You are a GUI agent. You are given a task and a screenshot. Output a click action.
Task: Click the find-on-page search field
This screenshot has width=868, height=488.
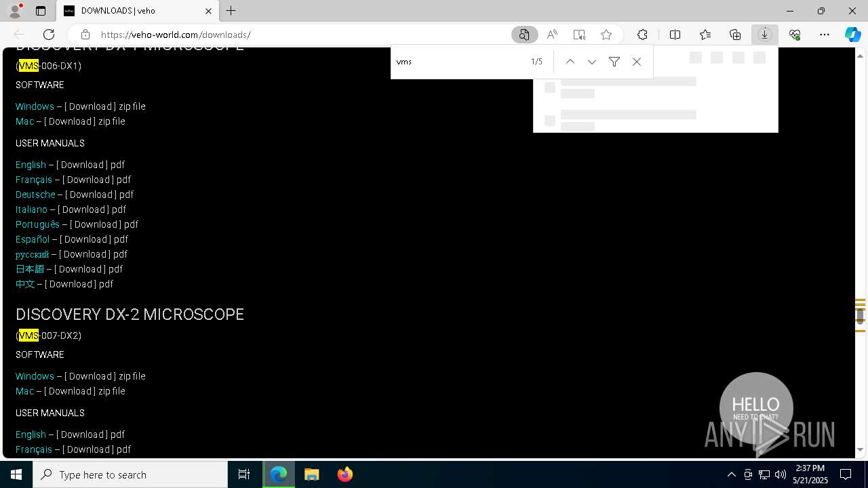[x=458, y=62]
